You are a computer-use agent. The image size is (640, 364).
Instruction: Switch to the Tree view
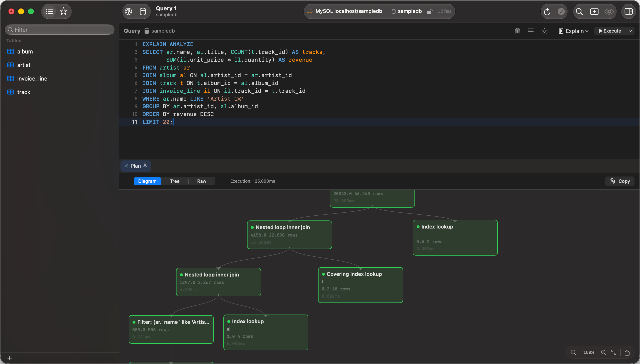tap(174, 181)
